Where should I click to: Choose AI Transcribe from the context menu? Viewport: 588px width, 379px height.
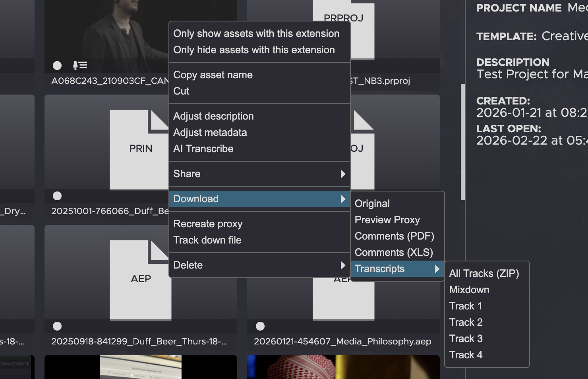tap(203, 149)
